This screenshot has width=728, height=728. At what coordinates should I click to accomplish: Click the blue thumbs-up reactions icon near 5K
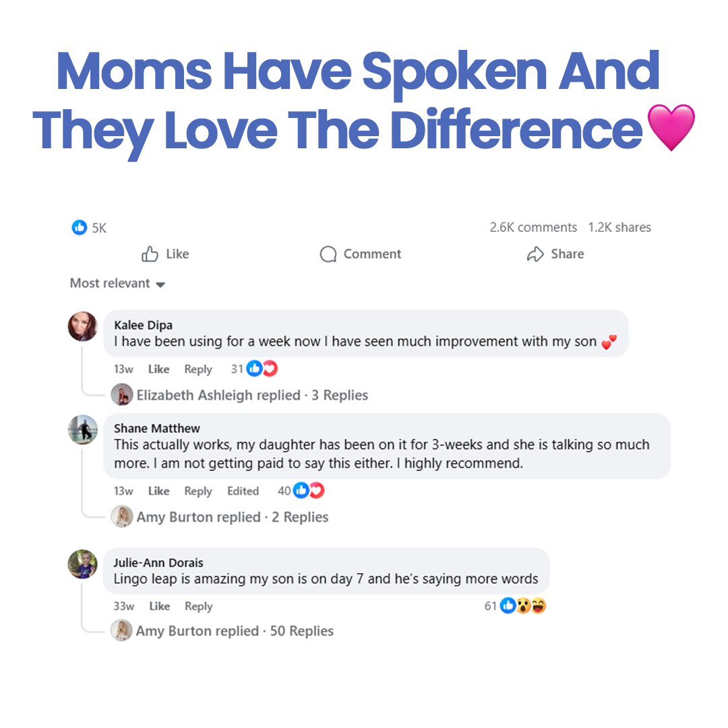coord(79,228)
